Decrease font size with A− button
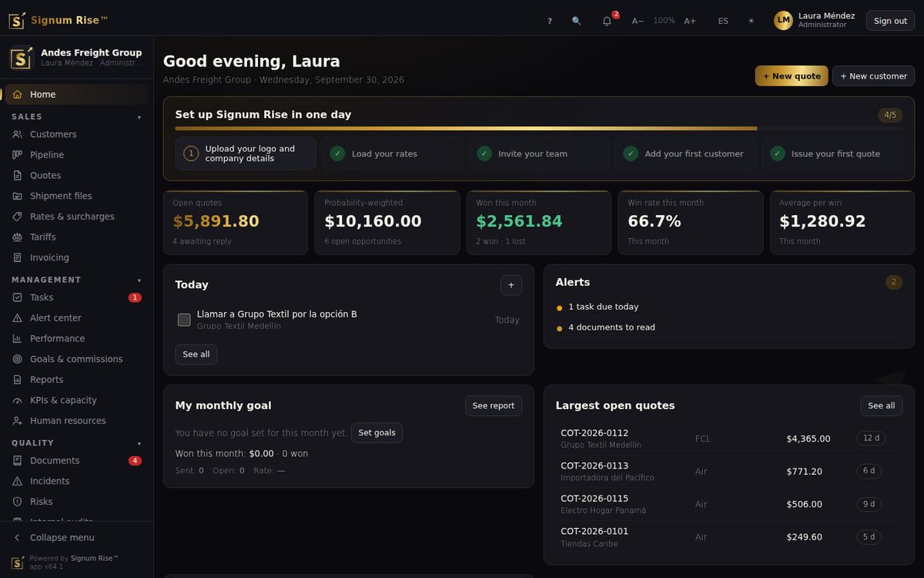This screenshot has width=924, height=578. 638,21
